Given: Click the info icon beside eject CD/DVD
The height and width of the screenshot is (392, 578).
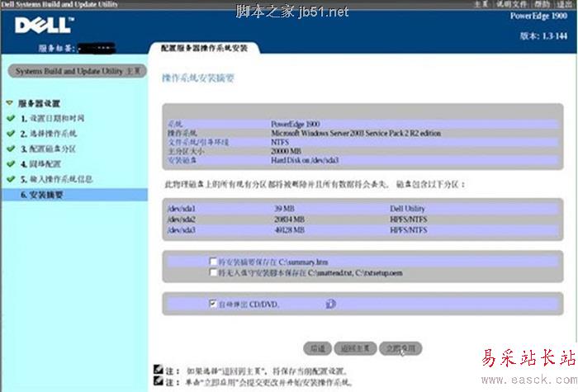Looking at the screenshot, I should [x=330, y=304].
